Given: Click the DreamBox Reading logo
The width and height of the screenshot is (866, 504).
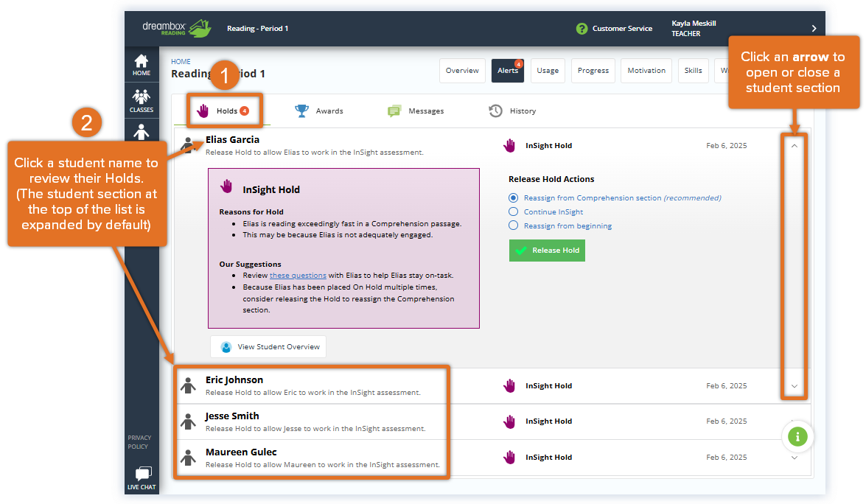Looking at the screenshot, I should click(176, 28).
